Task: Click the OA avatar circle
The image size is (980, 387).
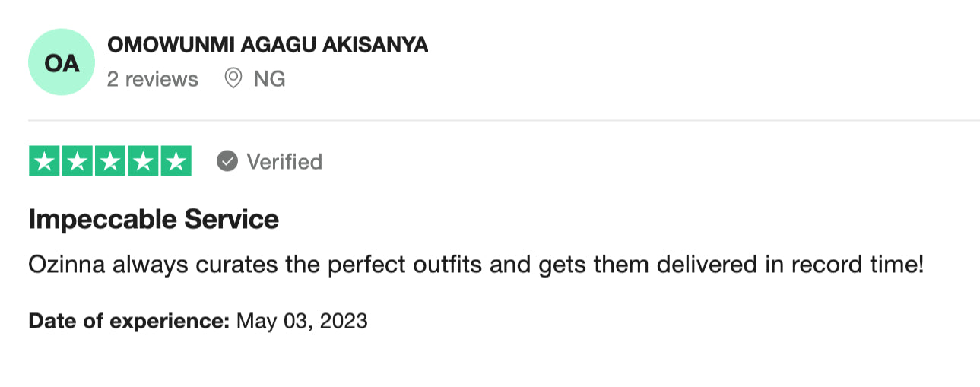Action: point(62,62)
